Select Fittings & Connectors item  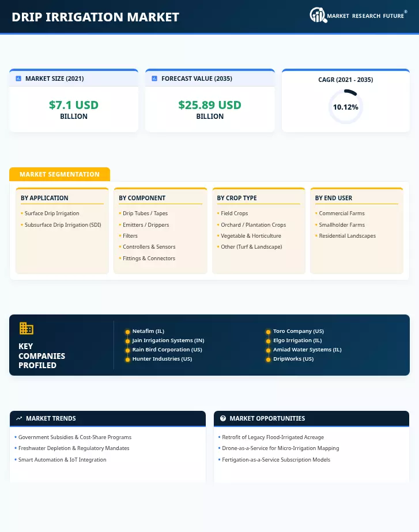pos(149,258)
